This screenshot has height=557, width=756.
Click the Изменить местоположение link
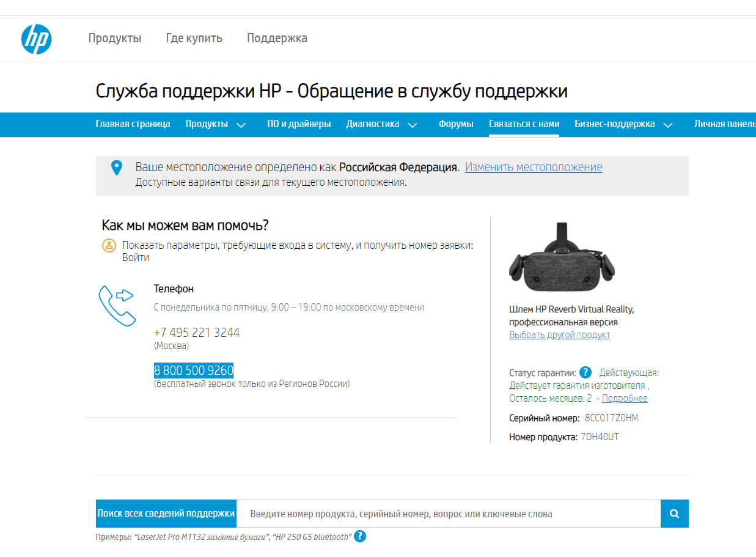534,168
